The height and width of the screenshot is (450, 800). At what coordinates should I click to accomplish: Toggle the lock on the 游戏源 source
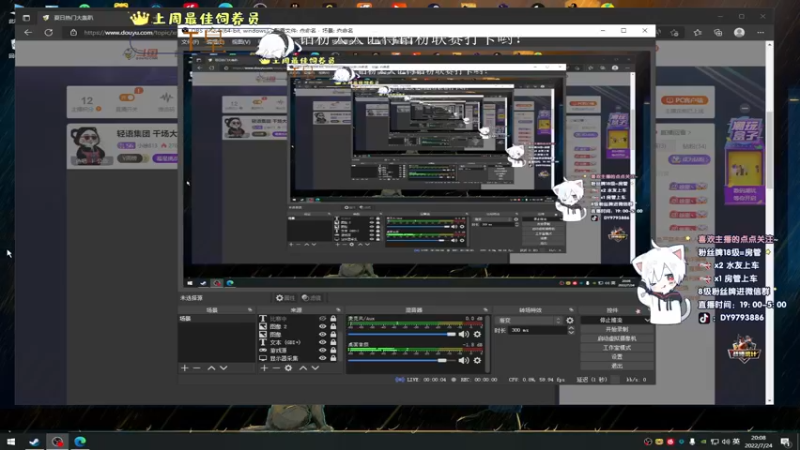(x=333, y=351)
